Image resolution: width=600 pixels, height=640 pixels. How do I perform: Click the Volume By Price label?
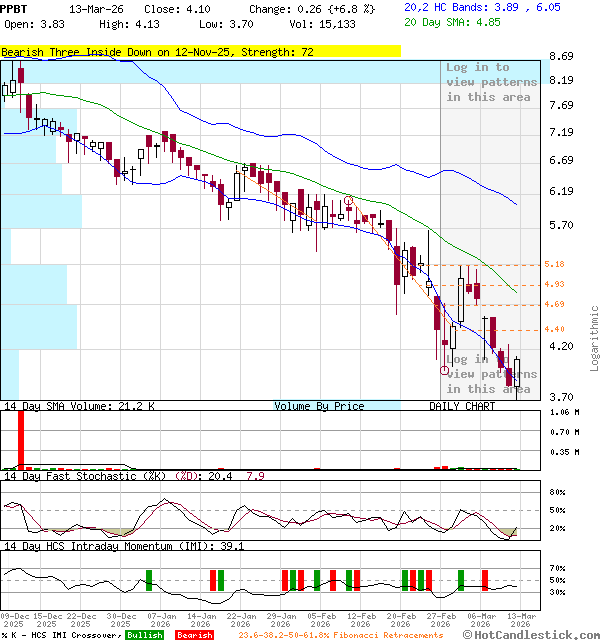(x=319, y=406)
